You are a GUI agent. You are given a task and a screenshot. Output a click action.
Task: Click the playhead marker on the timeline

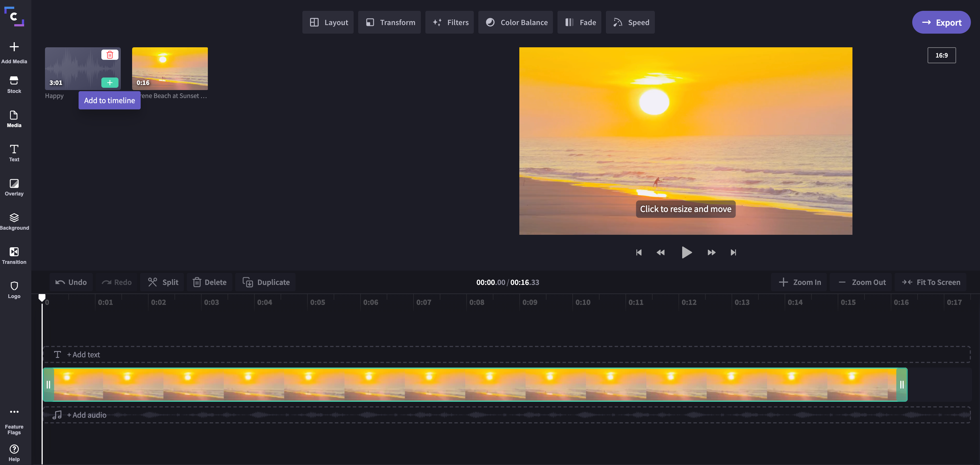pos(42,297)
